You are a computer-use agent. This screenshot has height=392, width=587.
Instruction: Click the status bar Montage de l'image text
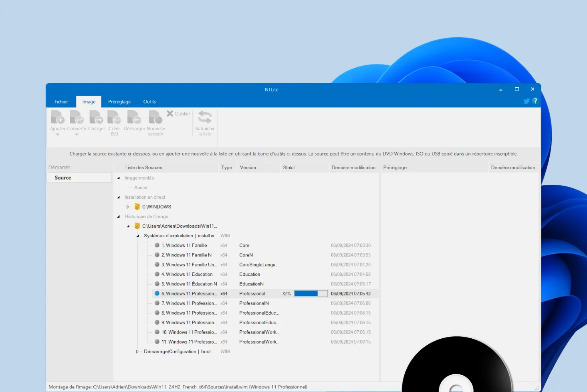[x=178, y=387]
